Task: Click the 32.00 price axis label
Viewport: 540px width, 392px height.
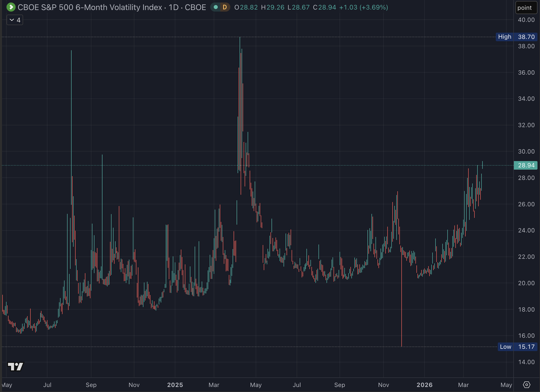Action: click(526, 125)
